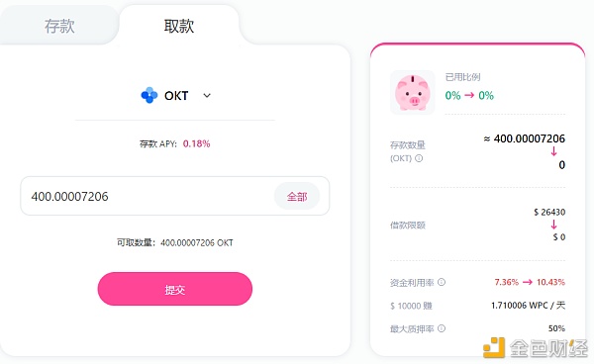594x364 pixels.
Task: Click info icon beside 资金利用率
Action: [x=442, y=282]
